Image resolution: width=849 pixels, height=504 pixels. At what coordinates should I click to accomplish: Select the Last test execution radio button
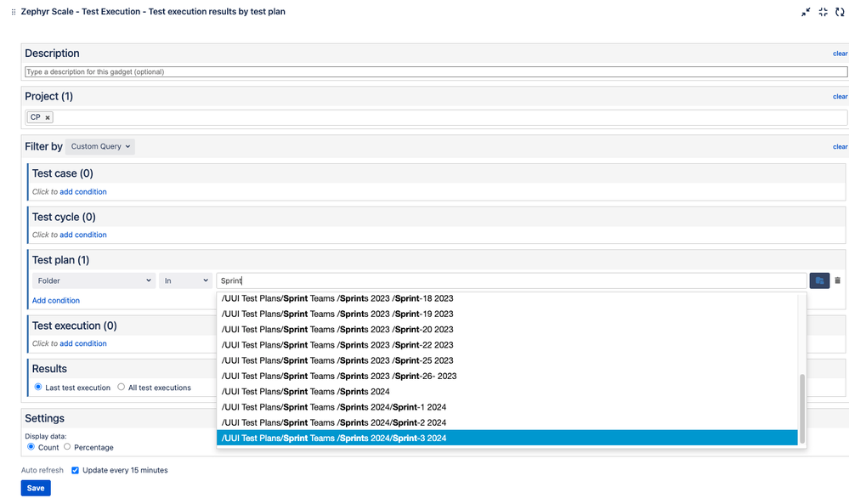37,388
